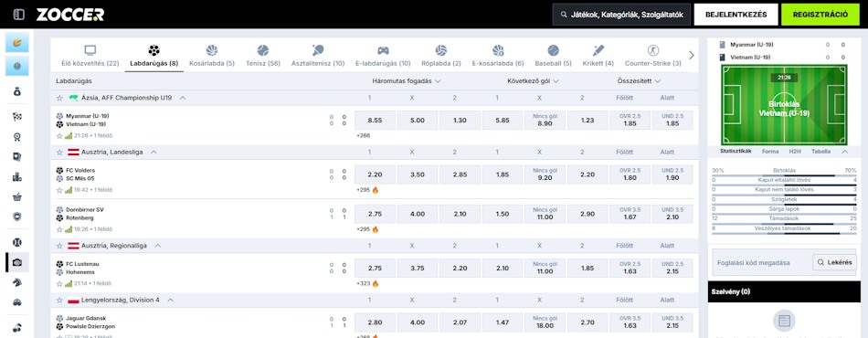
Task: Click the Austria flag beside Landesliga
Action: pos(73,153)
